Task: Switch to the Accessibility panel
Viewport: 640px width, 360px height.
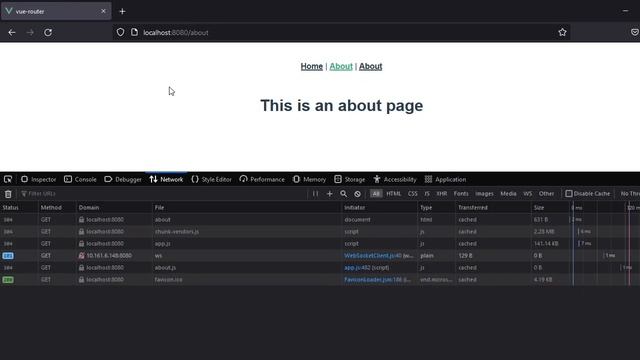Action: point(395,180)
